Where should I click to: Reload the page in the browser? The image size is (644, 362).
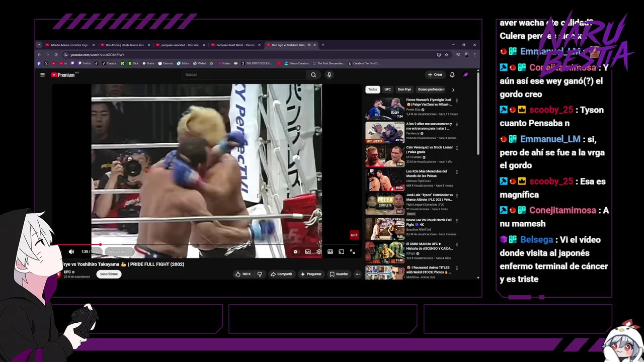56,55
